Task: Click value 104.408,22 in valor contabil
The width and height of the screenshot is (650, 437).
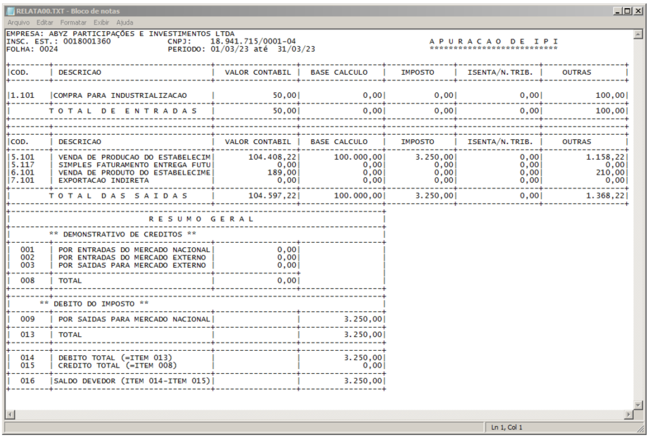Action: (x=272, y=157)
